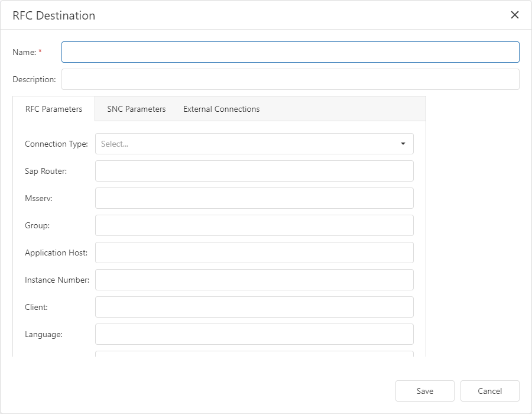Click the Application Host field
The width and height of the screenshot is (532, 414).
254,253
